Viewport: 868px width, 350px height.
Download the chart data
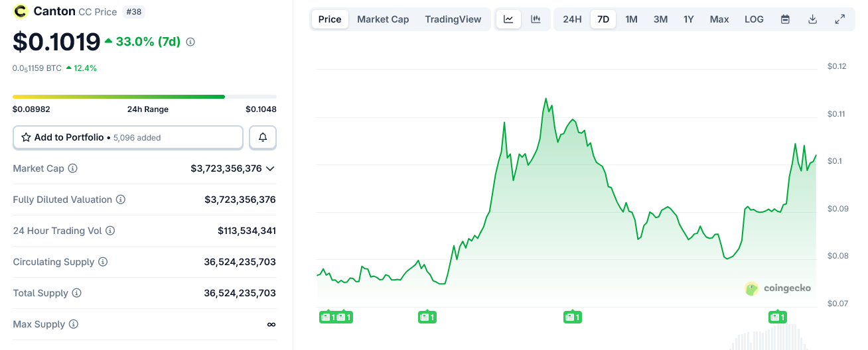[x=812, y=19]
